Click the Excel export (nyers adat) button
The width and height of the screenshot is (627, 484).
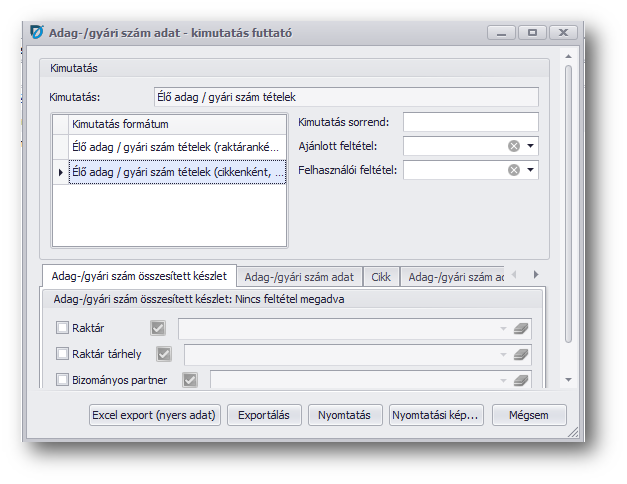pyautogui.click(x=154, y=415)
